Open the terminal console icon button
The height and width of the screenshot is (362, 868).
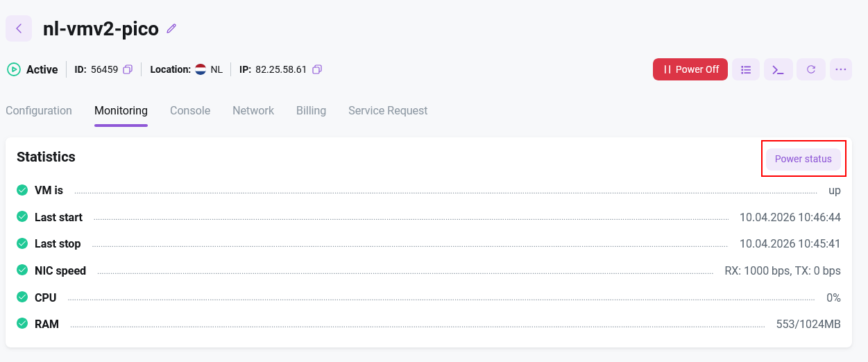pyautogui.click(x=778, y=69)
